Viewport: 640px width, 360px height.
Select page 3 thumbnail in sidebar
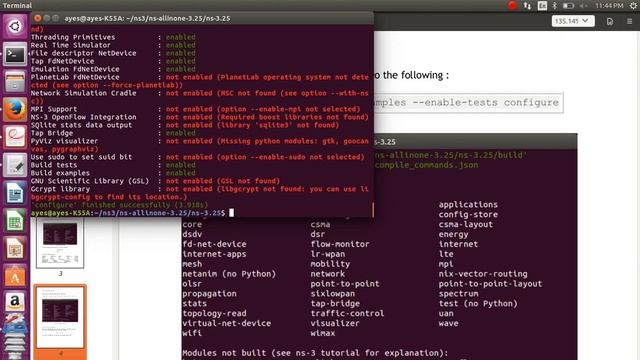pyautogui.click(x=60, y=243)
